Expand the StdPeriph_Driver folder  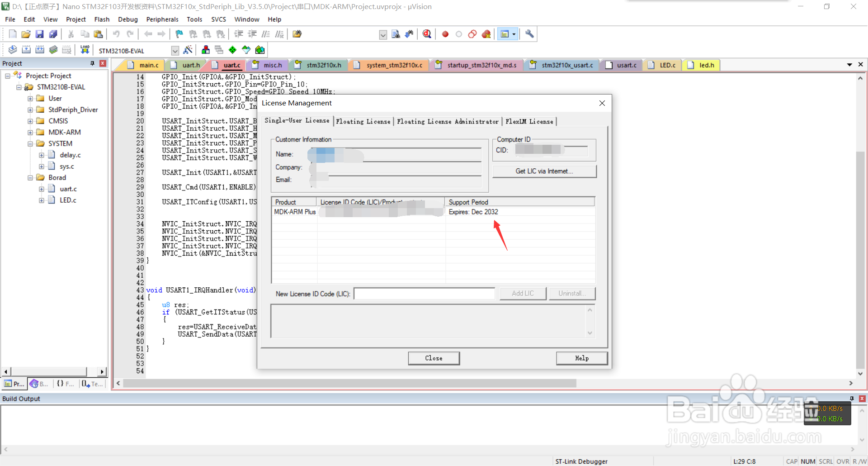[x=30, y=110]
